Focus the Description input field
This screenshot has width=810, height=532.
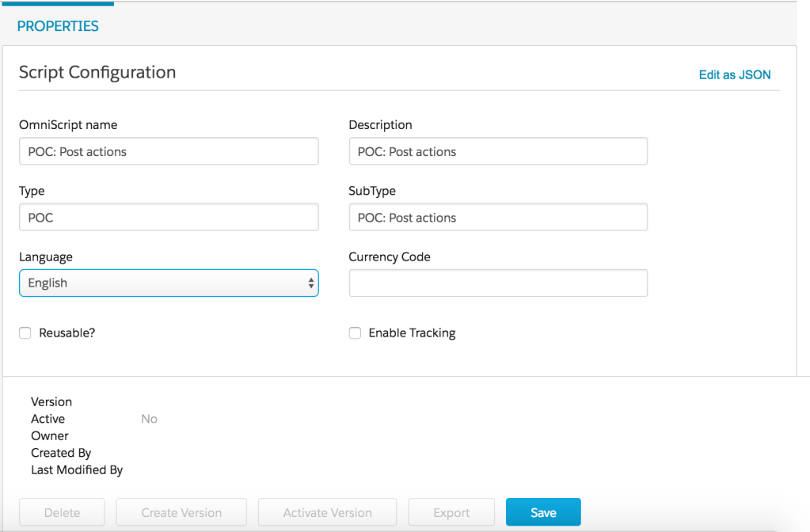498,151
